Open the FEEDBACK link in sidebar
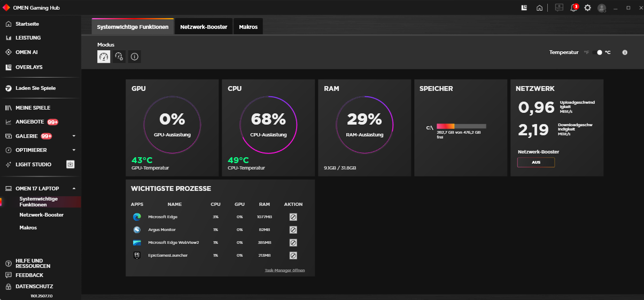The image size is (644, 300). click(x=29, y=275)
